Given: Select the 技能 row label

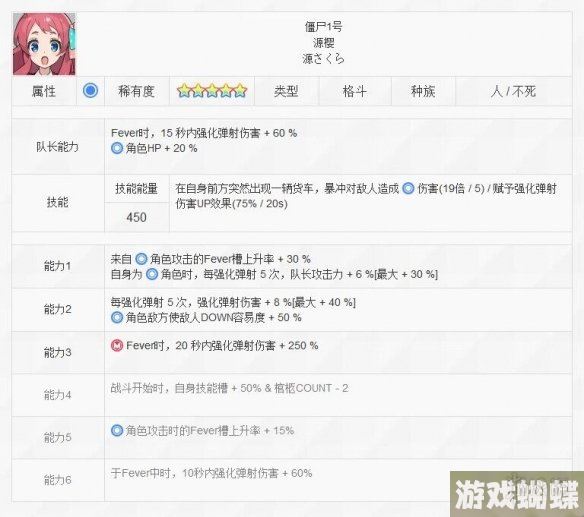Looking at the screenshot, I should point(57,202).
